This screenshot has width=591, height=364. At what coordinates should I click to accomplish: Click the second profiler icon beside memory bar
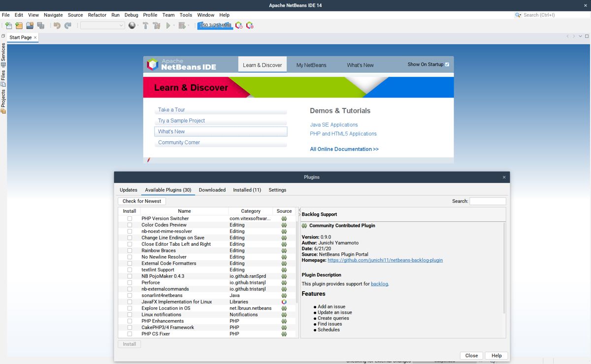[x=250, y=26]
